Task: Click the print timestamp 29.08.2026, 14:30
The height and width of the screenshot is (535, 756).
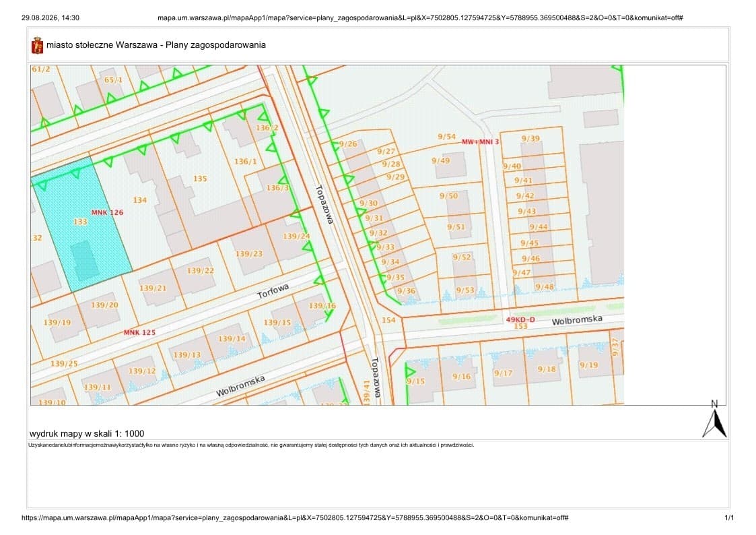Action: [50, 18]
